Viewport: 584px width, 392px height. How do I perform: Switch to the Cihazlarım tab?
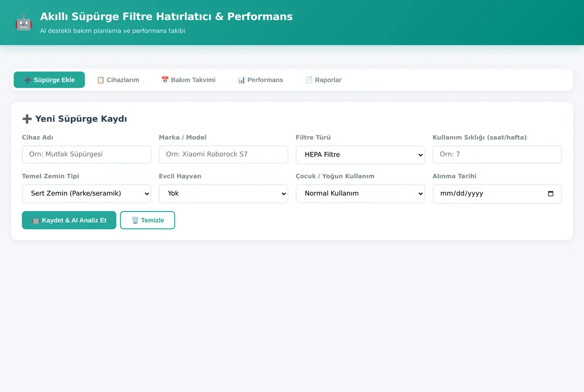click(x=118, y=80)
